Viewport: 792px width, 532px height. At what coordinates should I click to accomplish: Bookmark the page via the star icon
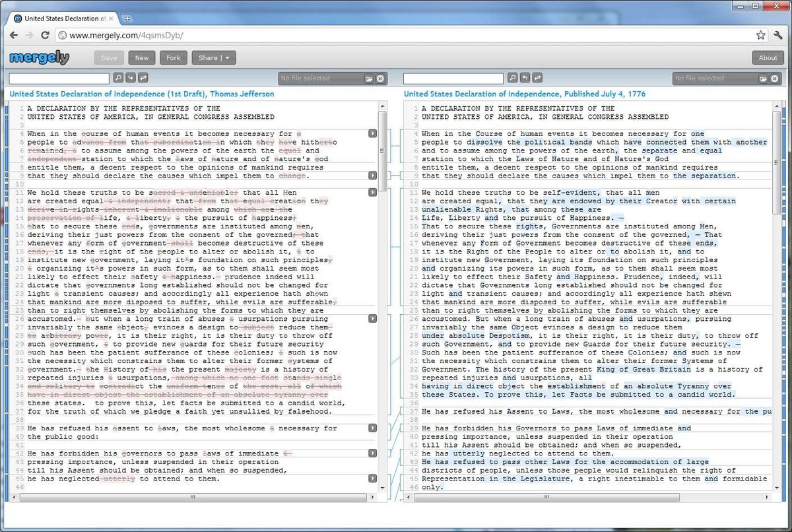click(x=760, y=36)
